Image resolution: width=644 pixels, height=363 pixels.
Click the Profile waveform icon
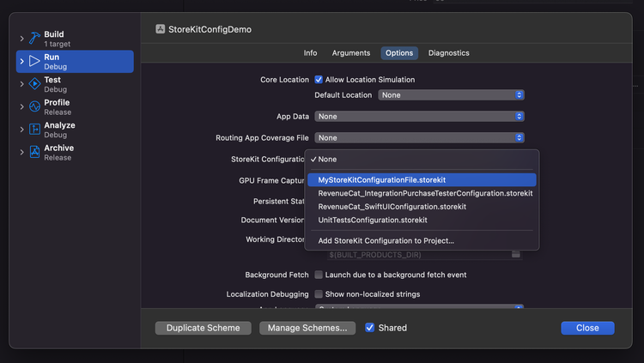(34, 106)
